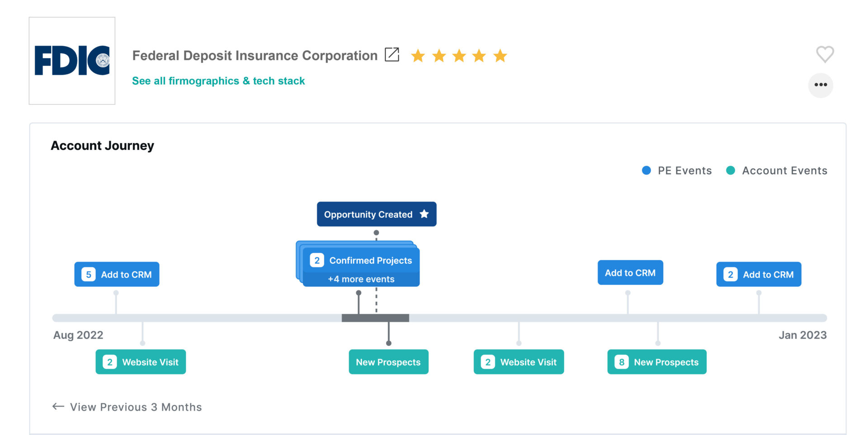Click the Jan 2023 timeline label

[802, 335]
